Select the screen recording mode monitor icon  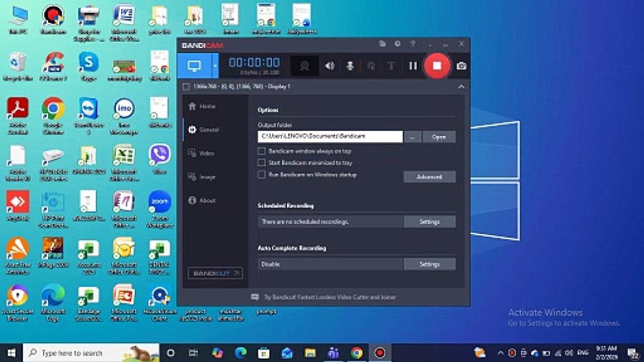194,66
